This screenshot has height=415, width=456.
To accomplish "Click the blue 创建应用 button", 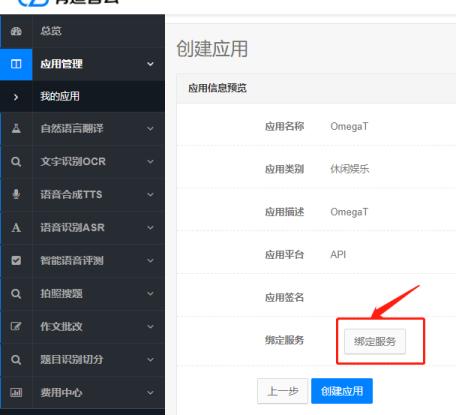I will 342,391.
